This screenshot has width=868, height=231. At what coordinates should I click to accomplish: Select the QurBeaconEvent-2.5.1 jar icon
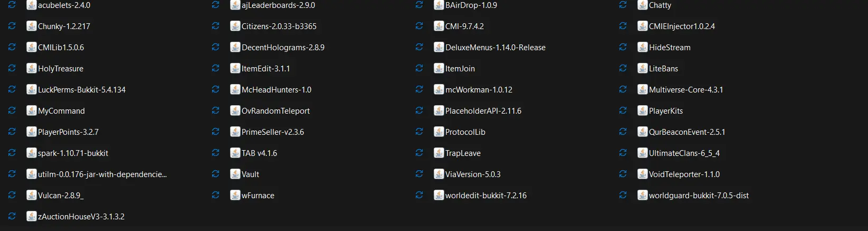point(643,132)
